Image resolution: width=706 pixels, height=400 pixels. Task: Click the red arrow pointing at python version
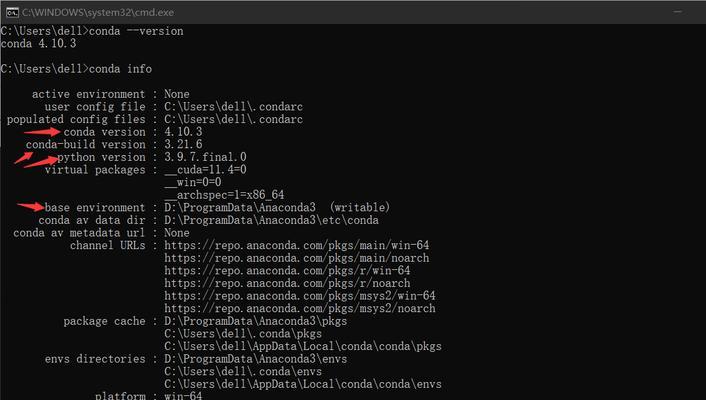coord(41,162)
